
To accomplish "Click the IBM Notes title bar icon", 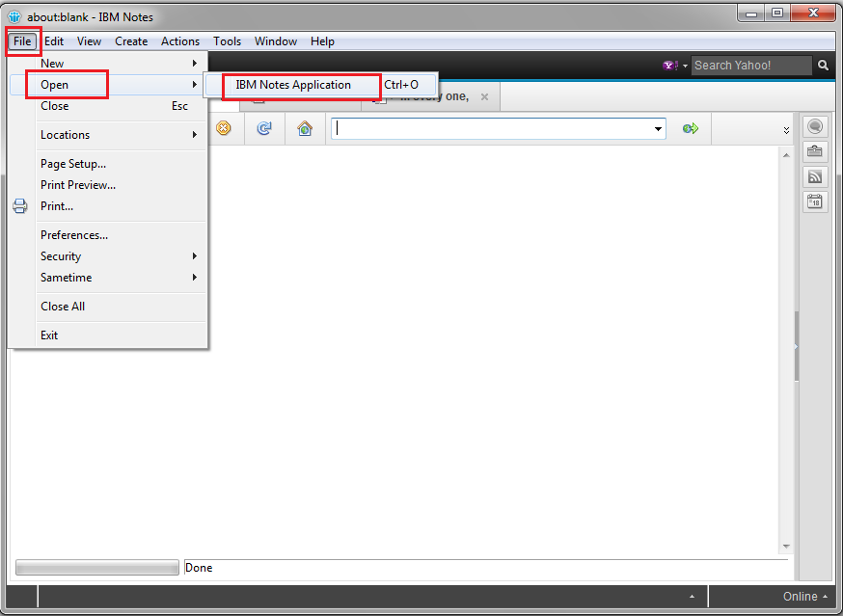I will click(x=14, y=16).
